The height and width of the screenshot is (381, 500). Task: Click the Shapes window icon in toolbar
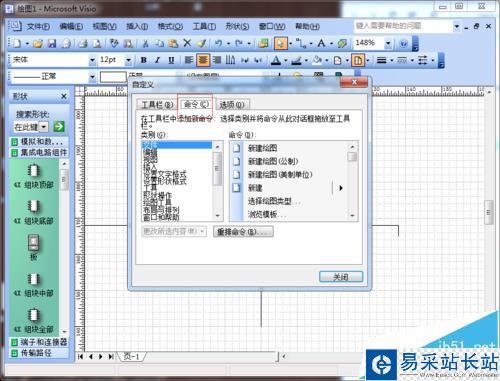(263, 43)
